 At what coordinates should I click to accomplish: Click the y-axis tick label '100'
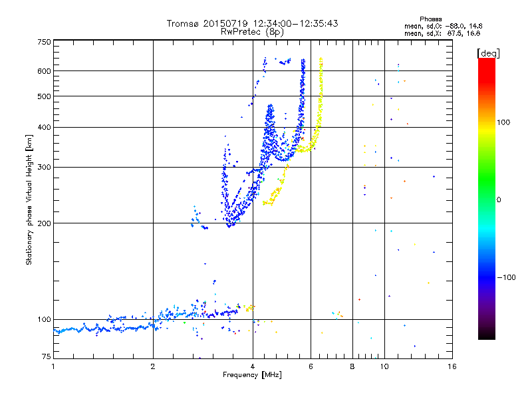pyautogui.click(x=44, y=319)
